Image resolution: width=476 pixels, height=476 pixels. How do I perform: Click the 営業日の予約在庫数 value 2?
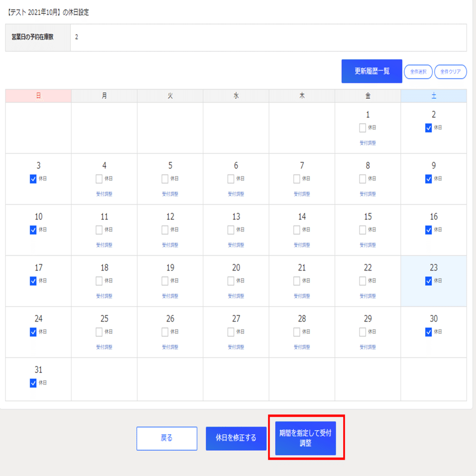[76, 37]
